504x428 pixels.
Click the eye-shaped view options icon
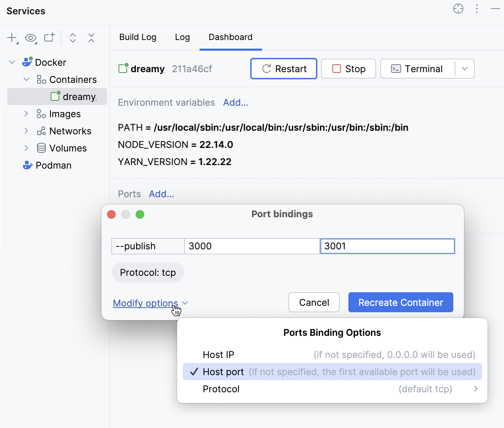[x=30, y=38]
